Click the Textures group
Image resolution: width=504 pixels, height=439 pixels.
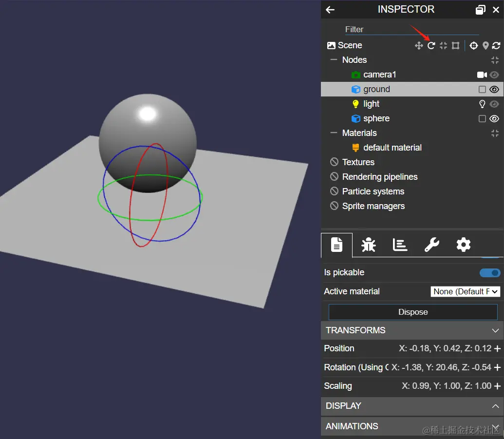coord(358,162)
